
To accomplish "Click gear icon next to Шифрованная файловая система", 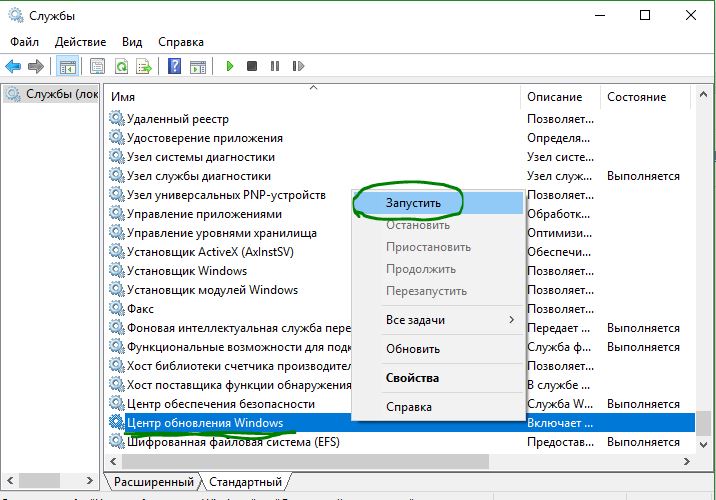I will click(117, 442).
